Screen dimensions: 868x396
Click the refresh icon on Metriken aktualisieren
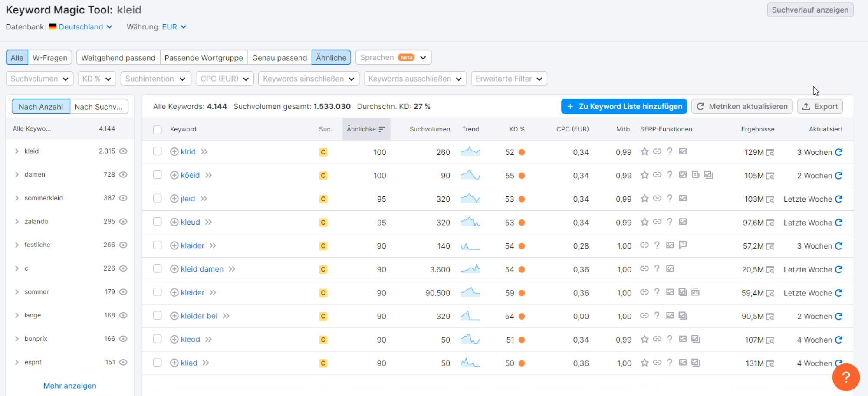point(700,106)
